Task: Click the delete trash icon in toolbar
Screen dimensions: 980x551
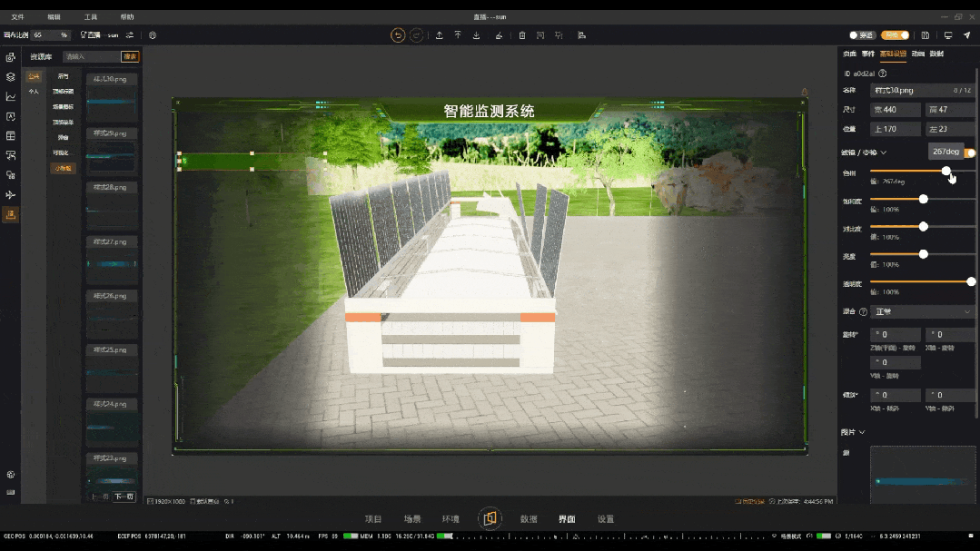Action: click(x=522, y=35)
